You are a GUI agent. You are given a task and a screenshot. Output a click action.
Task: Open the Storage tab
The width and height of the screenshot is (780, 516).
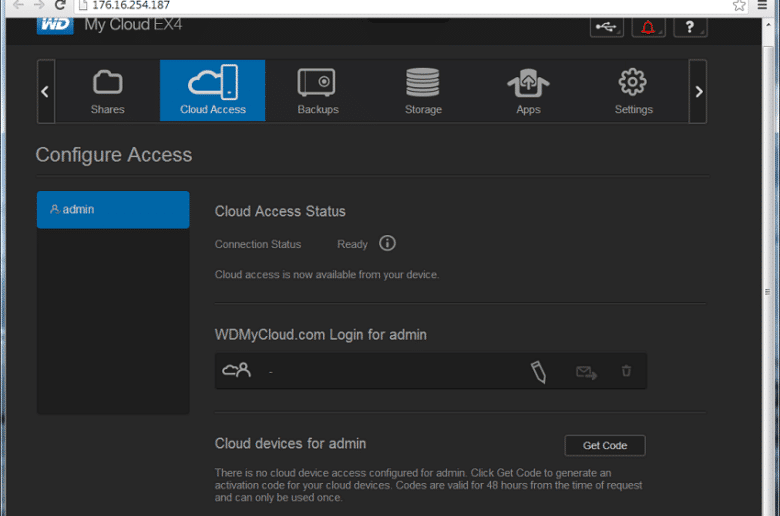click(x=423, y=91)
